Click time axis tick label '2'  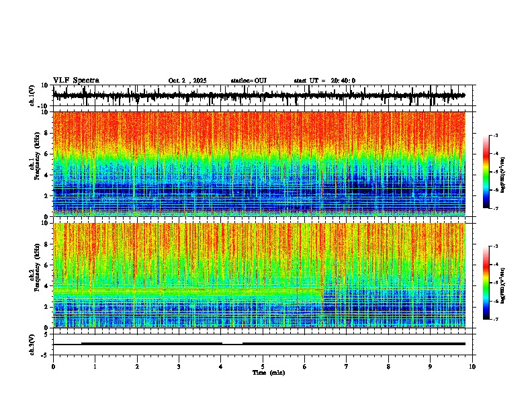(137, 367)
